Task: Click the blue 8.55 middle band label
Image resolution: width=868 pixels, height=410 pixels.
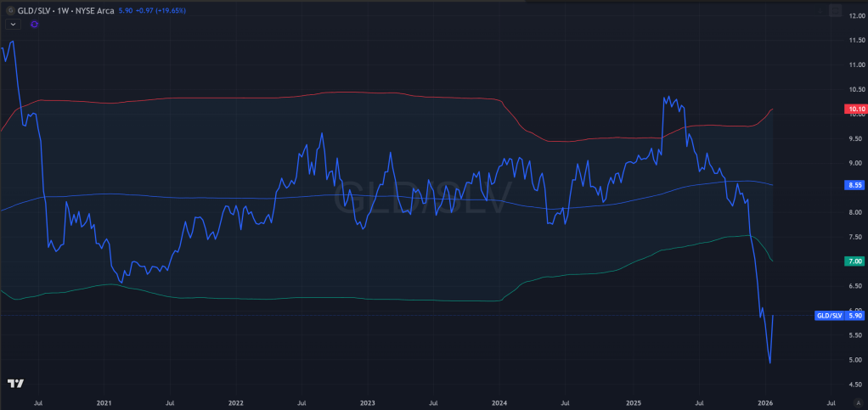Action: click(855, 185)
